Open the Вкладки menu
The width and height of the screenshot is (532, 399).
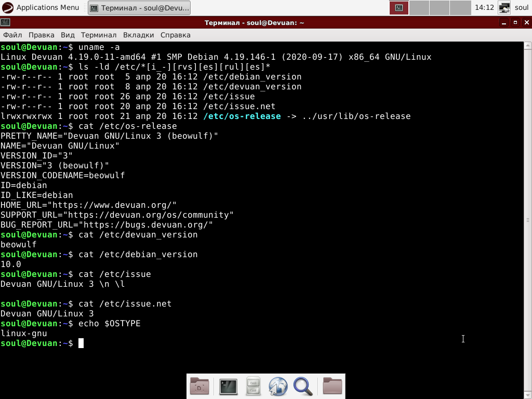[138, 35]
